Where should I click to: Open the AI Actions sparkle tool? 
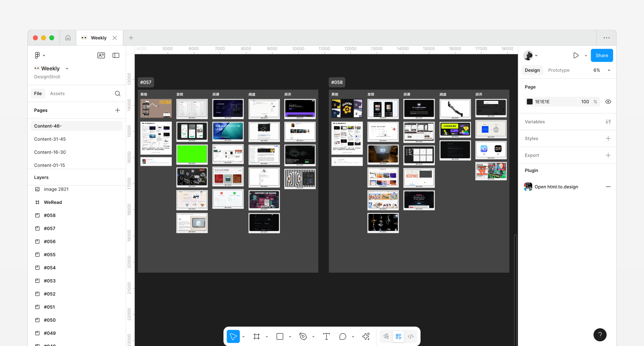(366, 336)
